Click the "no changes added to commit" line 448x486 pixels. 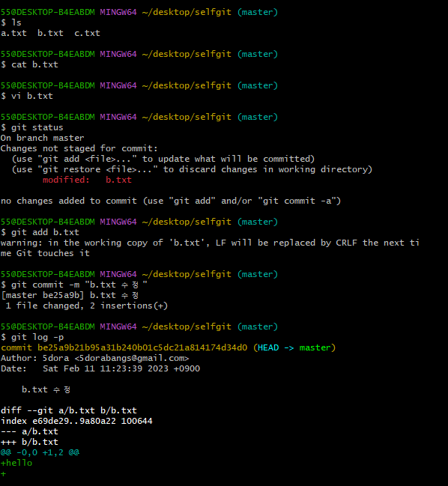[x=171, y=201]
